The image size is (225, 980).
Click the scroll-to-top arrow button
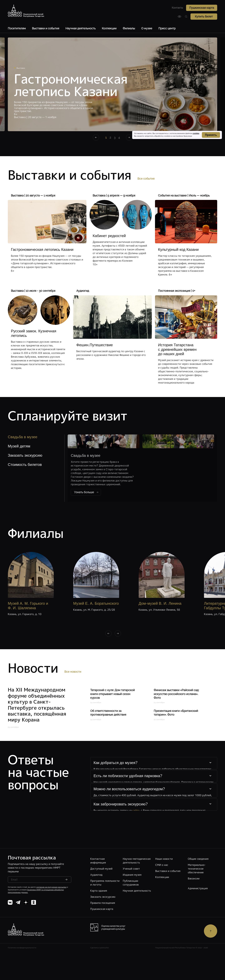coord(210,931)
